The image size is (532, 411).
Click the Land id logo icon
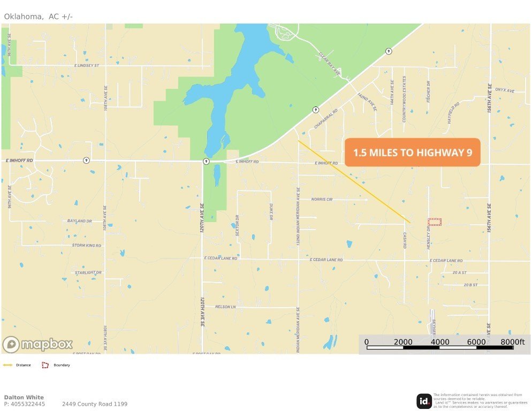tap(424, 401)
